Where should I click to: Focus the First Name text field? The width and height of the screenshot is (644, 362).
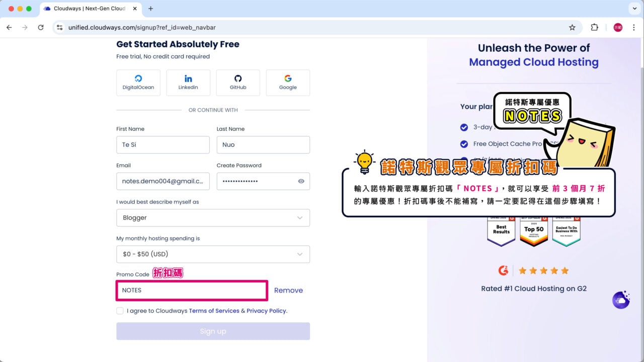(163, 145)
